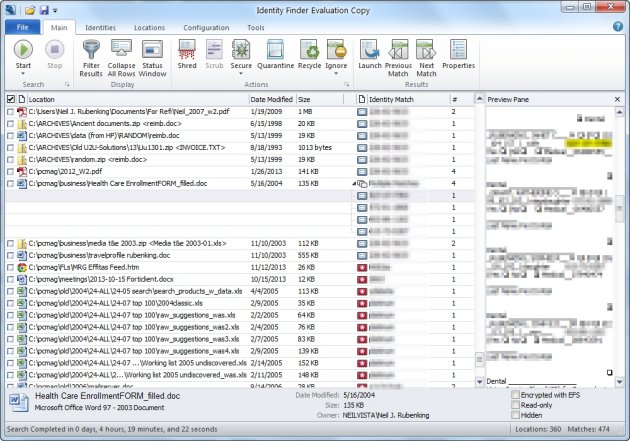Click the open folder icon in title bar
The width and height of the screenshot is (630, 441).
(x=30, y=10)
